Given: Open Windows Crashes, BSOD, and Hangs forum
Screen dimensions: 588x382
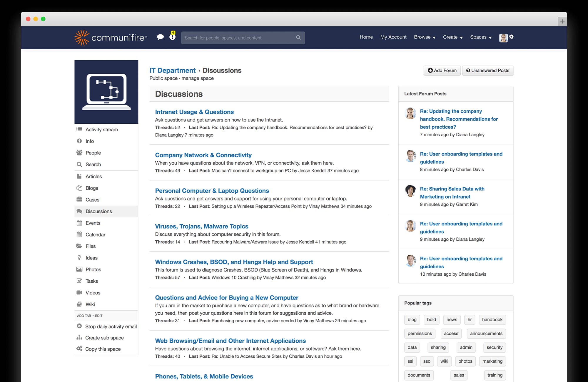Looking at the screenshot, I should click(x=234, y=262).
